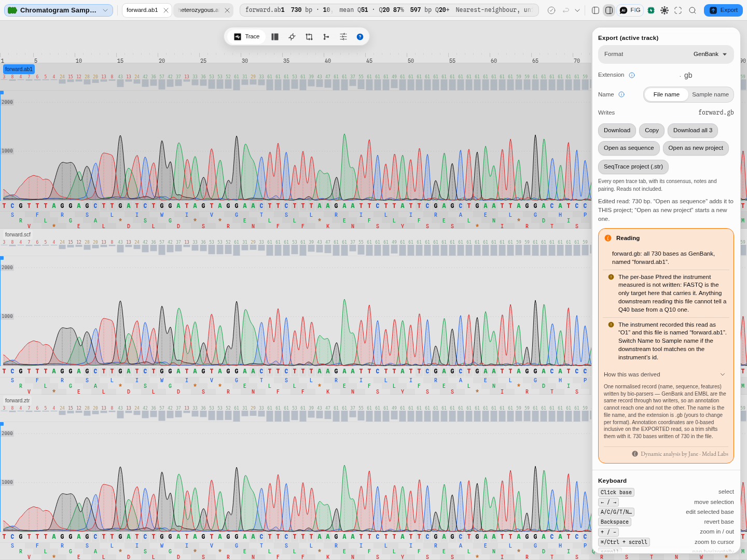Viewport: 747px width, 560px height.
Task: Select the File name option
Action: (x=667, y=94)
